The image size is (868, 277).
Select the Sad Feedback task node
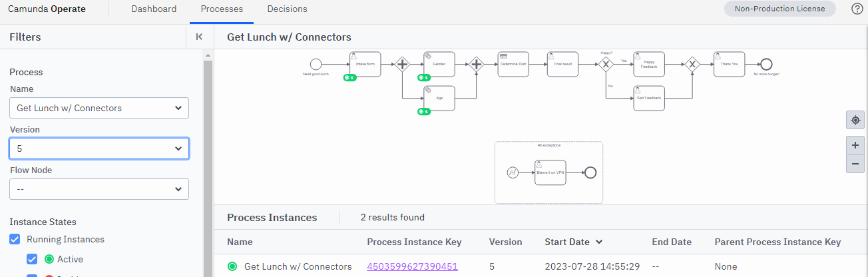click(x=649, y=99)
